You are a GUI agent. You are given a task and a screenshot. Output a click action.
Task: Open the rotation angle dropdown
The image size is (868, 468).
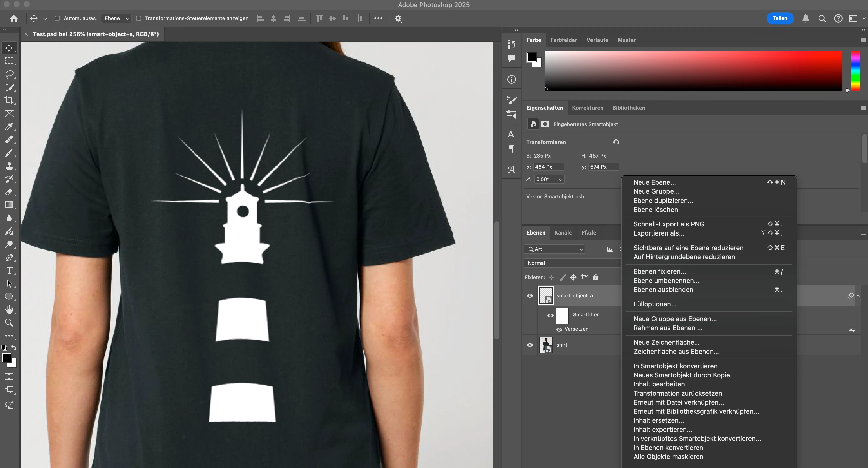click(x=561, y=180)
